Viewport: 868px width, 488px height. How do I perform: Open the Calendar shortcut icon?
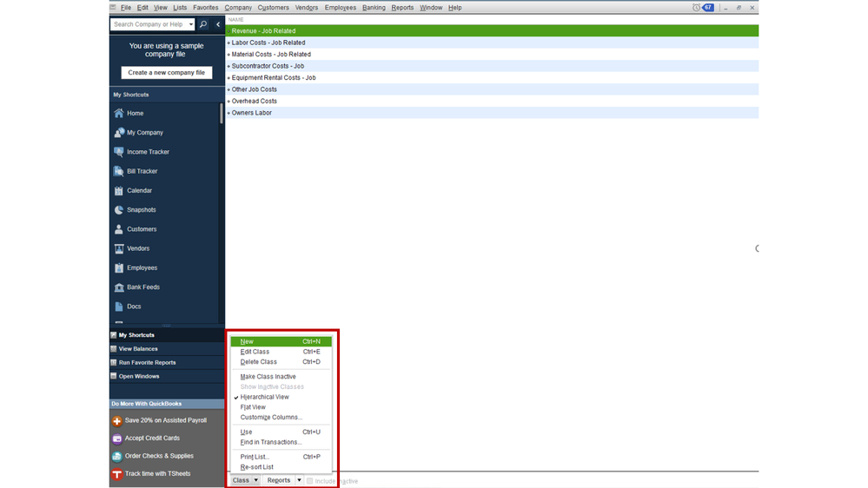119,190
